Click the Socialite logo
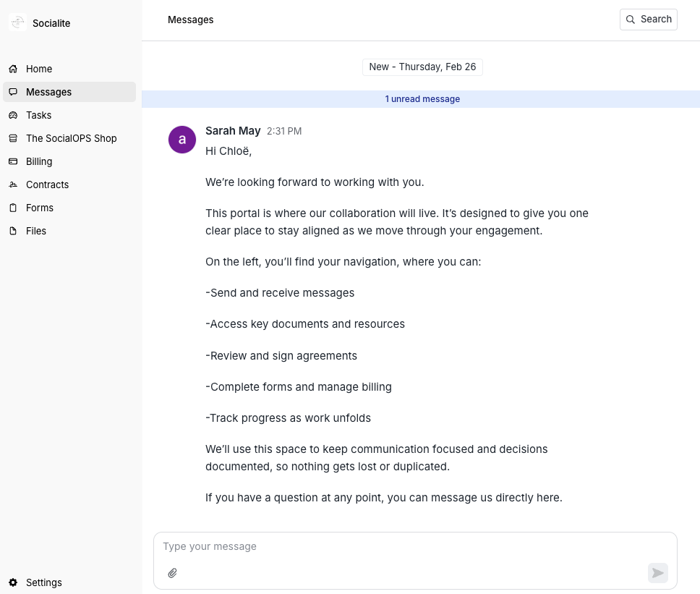Image resolution: width=700 pixels, height=594 pixels. pos(17,22)
